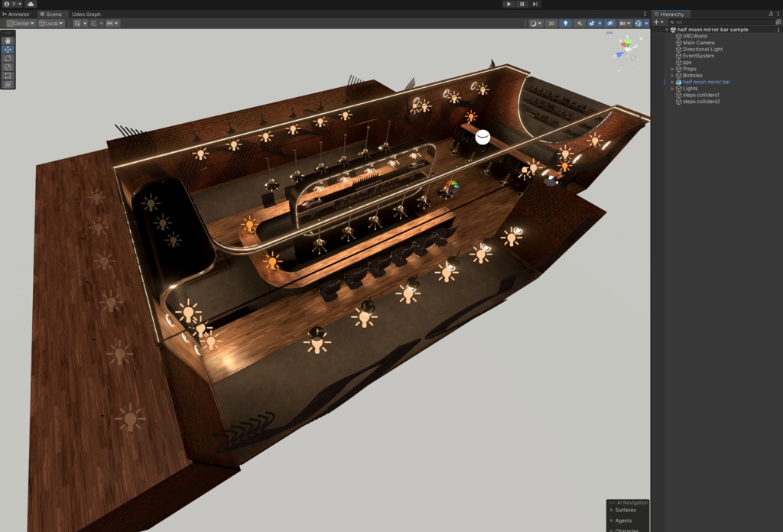783x532 pixels.
Task: Select VRCWorld in the Hierarchy
Action: [x=694, y=36]
